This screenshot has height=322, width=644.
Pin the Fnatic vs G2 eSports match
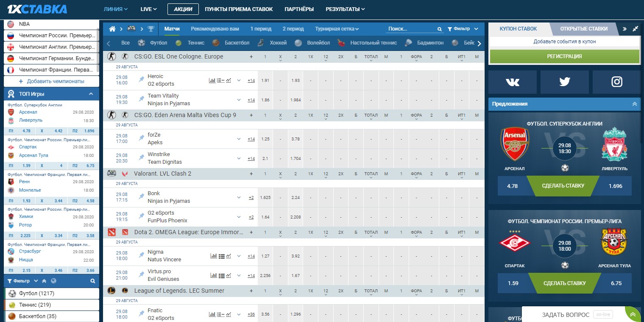[x=141, y=314]
